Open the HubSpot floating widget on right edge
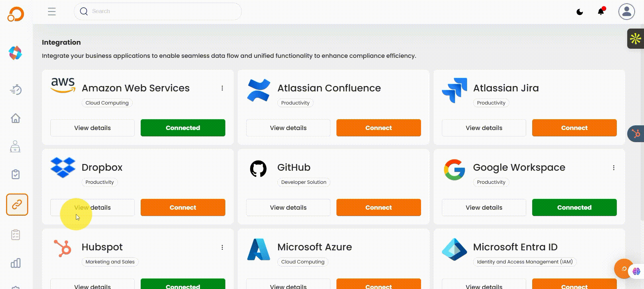This screenshot has height=289, width=644. point(636,134)
